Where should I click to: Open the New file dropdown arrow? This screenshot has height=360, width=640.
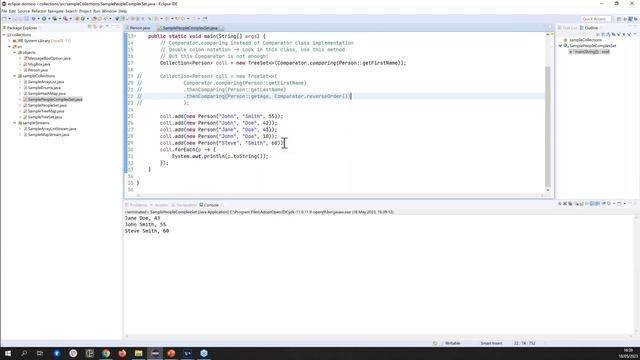point(9,19)
